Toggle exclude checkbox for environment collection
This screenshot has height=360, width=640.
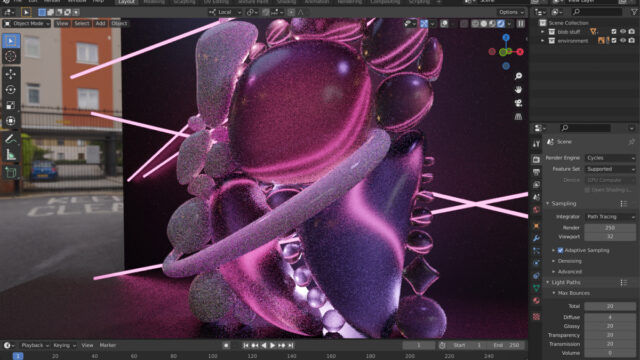pyautogui.click(x=614, y=40)
